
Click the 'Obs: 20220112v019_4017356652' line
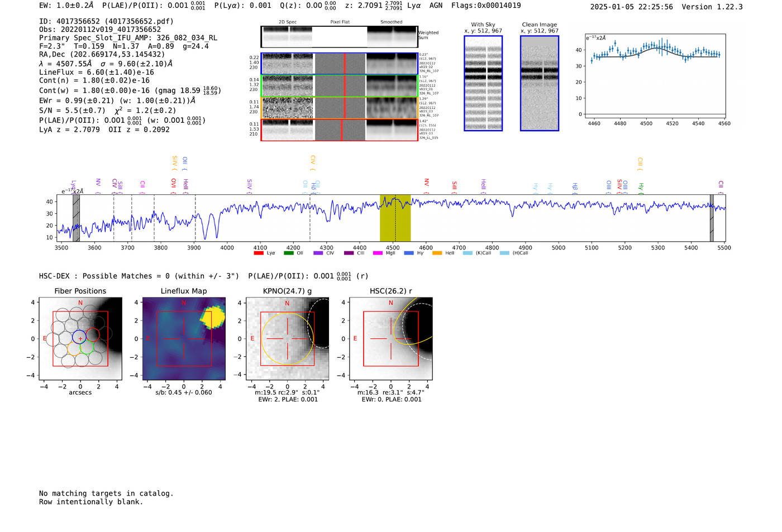(100, 30)
